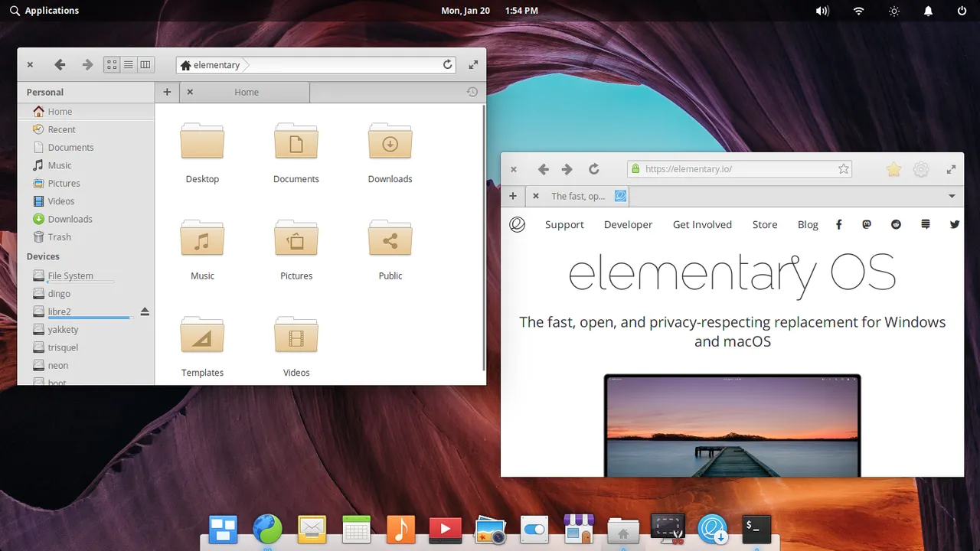
Task: Open a new tab in Files
Action: (x=167, y=92)
